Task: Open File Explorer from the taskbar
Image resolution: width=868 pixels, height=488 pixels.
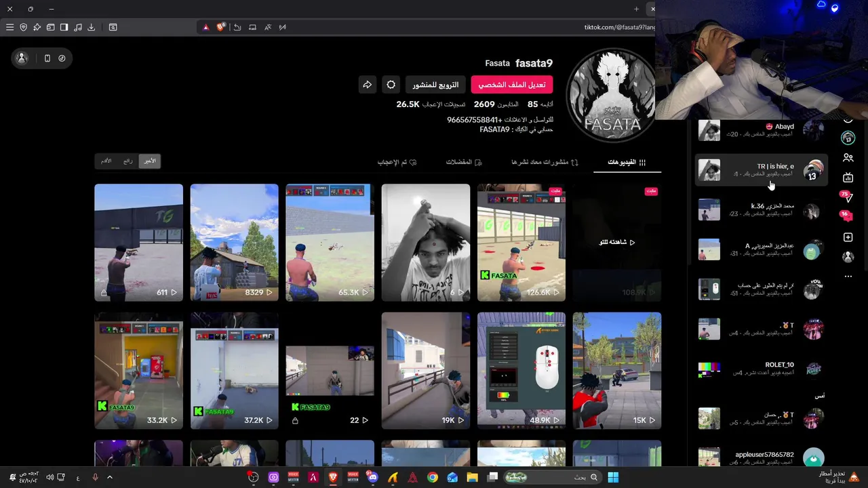Action: pos(473,477)
